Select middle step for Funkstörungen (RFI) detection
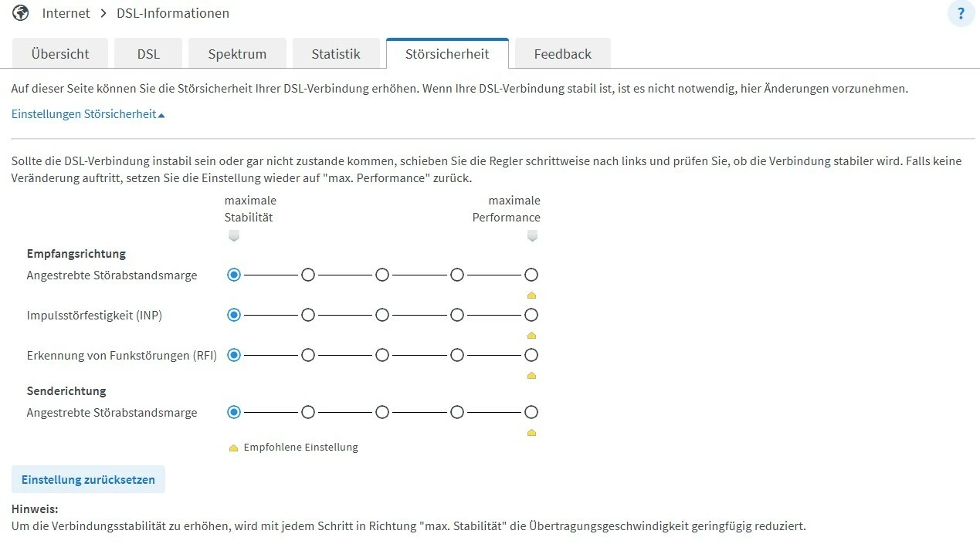Image resolution: width=980 pixels, height=544 pixels. pyautogui.click(x=382, y=355)
